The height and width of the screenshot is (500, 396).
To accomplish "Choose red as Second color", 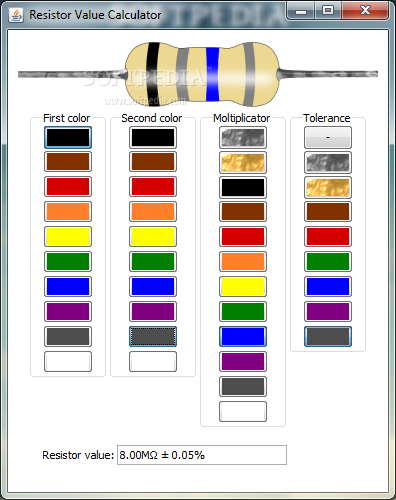I will [x=153, y=187].
